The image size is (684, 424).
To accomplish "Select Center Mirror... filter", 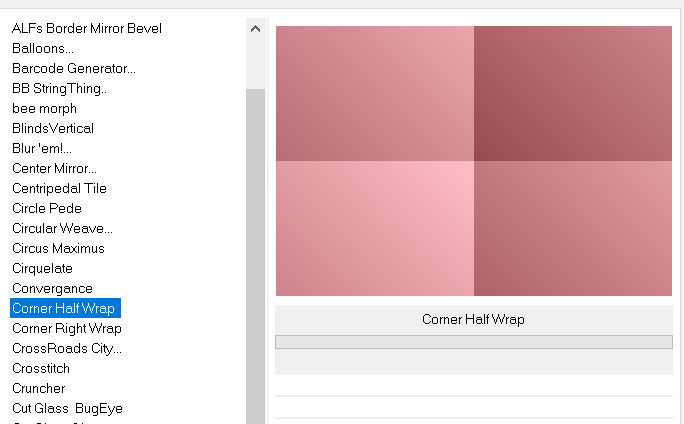I will click(54, 168).
